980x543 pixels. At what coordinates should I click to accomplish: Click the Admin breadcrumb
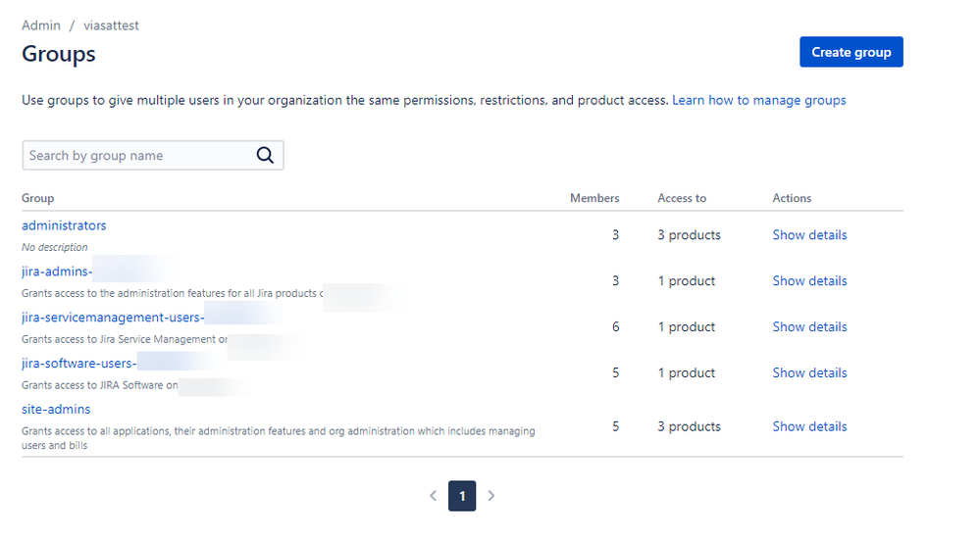(x=41, y=25)
